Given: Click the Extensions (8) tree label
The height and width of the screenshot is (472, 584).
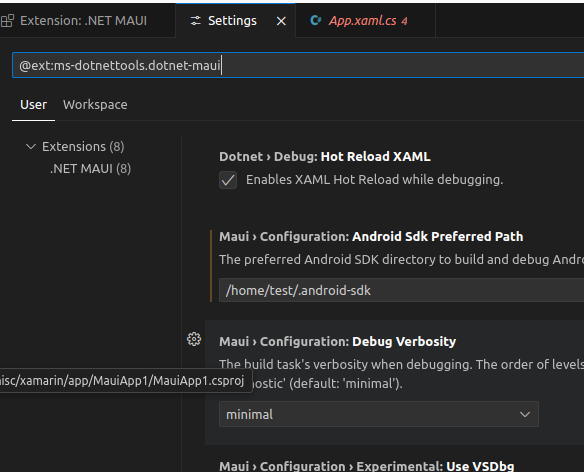Looking at the screenshot, I should pyautogui.click(x=83, y=146).
